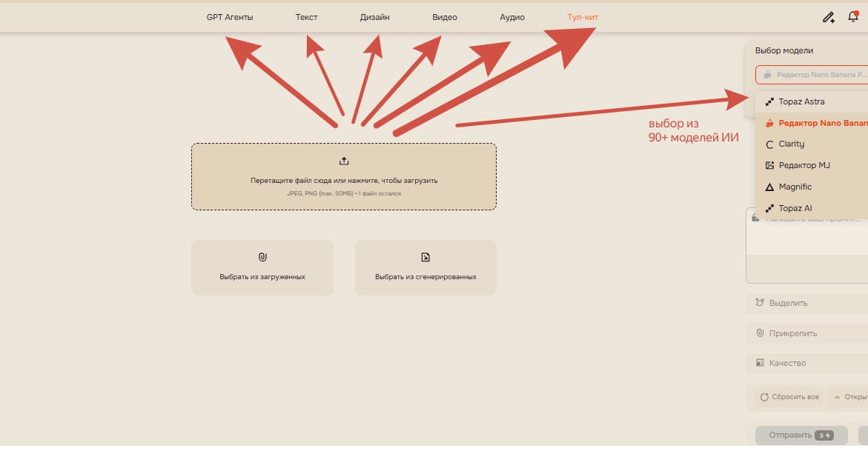Open the Качество setting
The height and width of the screenshot is (451, 868).
pyautogui.click(x=808, y=363)
